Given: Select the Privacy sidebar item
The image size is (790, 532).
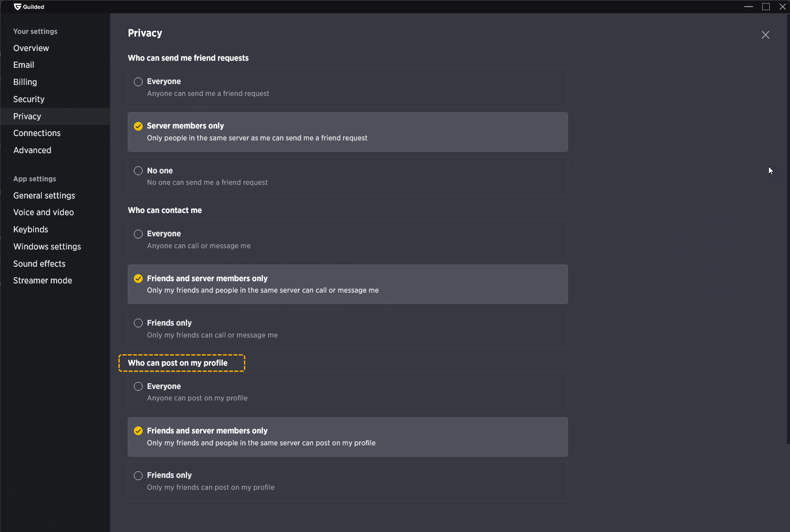Looking at the screenshot, I should tap(55, 116).
